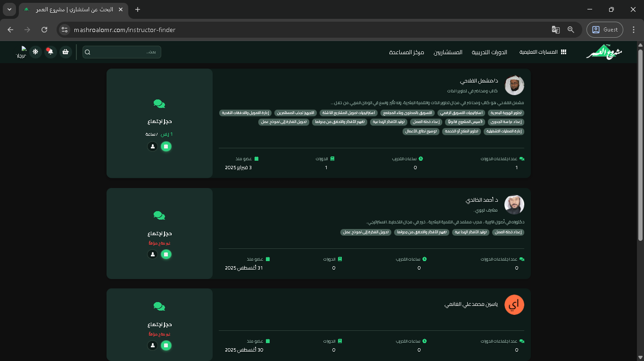This screenshot has width=644, height=361.
Task: Expand the المسارات التعليمية grid menu
Action: pyautogui.click(x=543, y=52)
